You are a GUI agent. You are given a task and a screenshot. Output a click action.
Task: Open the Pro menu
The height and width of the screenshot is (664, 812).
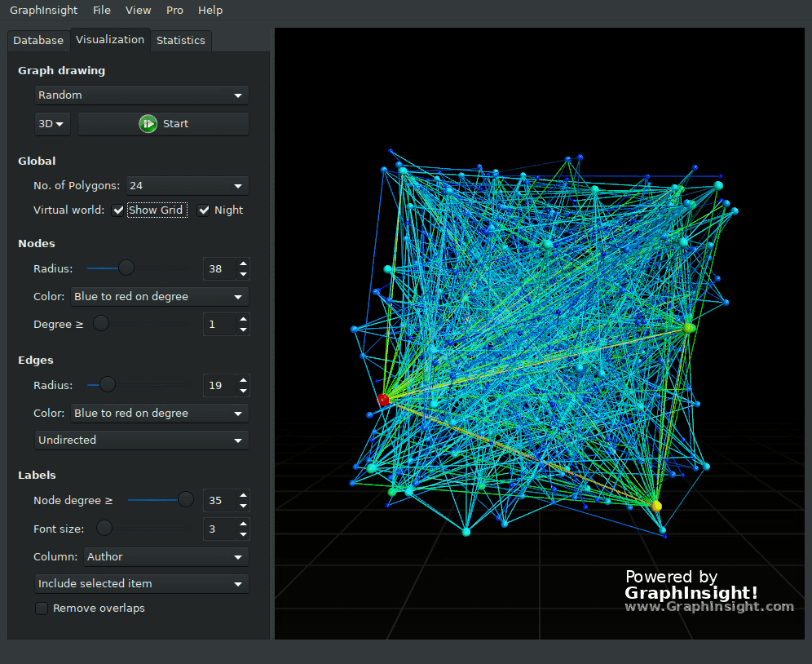click(x=174, y=11)
